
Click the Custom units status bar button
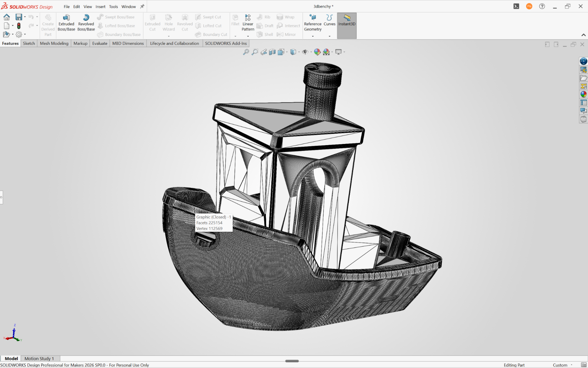pos(560,365)
